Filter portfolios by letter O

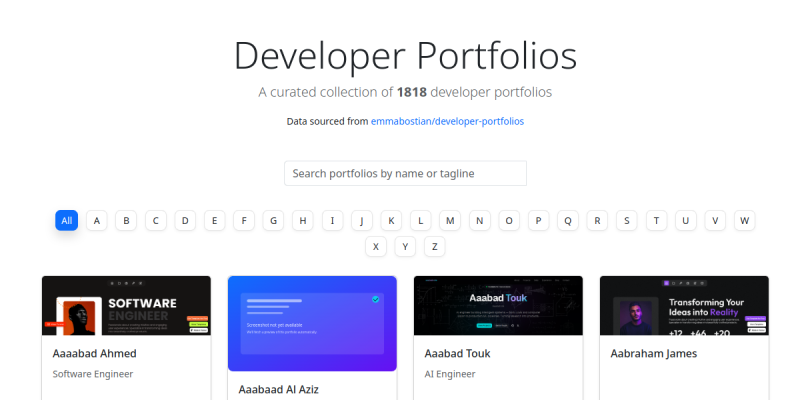click(x=509, y=220)
